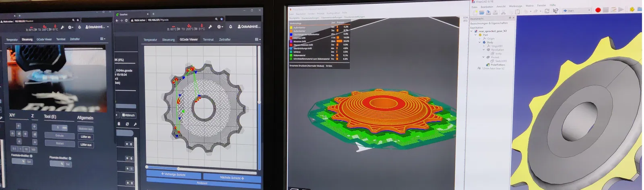Click the Vorherige Schicht button
Image resolution: width=644 pixels, height=190 pixels.
pos(174,174)
